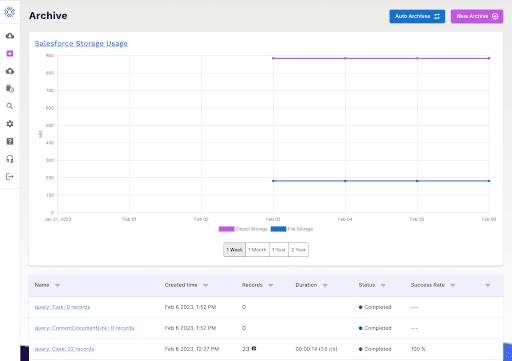Click the Feb 04 Object Storage data point
Image resolution: width=512 pixels, height=361 pixels.
pos(345,58)
